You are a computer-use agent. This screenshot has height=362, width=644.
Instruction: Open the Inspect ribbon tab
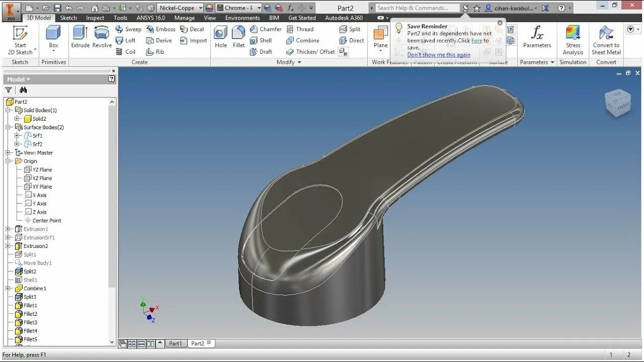tap(95, 18)
